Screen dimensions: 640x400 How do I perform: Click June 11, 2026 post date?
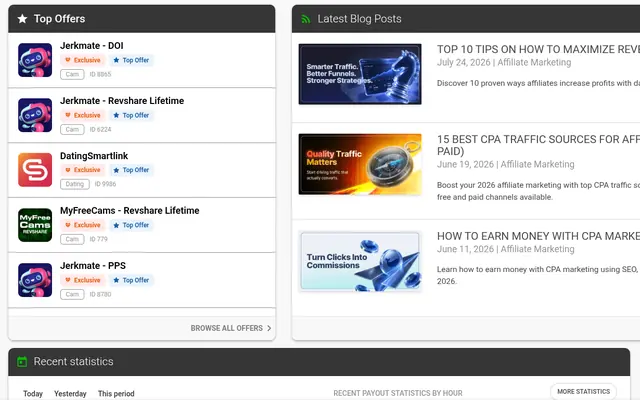click(x=465, y=249)
